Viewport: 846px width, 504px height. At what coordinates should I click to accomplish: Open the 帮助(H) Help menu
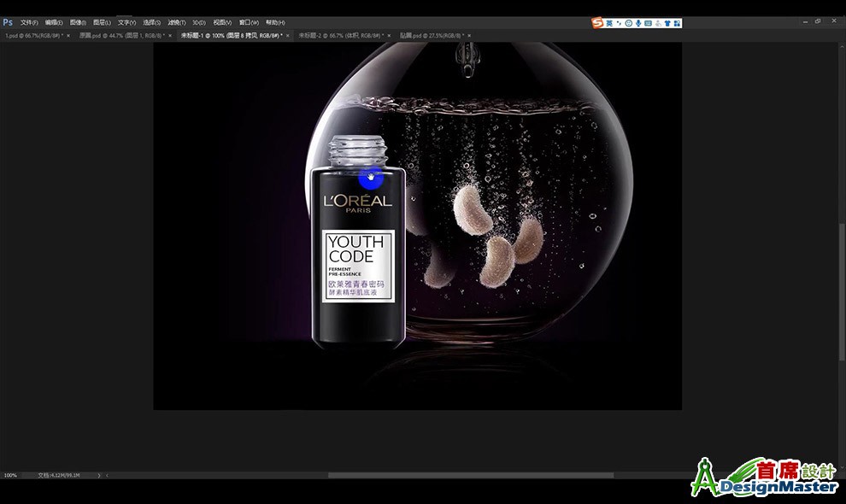pyautogui.click(x=275, y=23)
